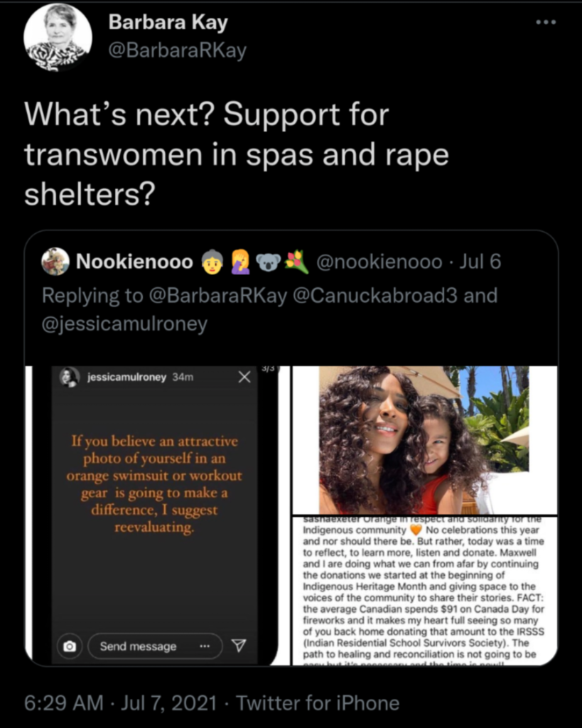The image size is (582, 728).
Task: Open the @Canuckabroad3 mention
Action: pyautogui.click(x=375, y=295)
